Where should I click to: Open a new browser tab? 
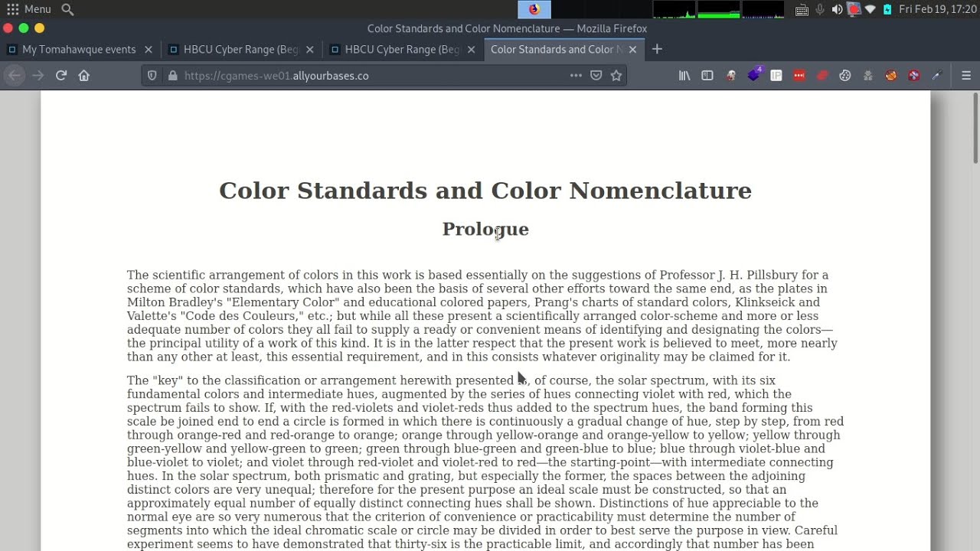coord(657,50)
